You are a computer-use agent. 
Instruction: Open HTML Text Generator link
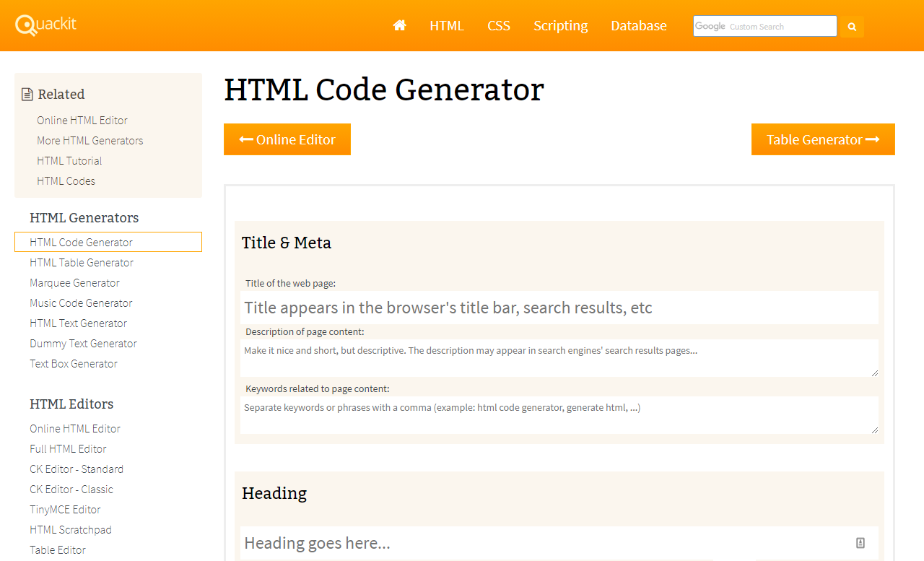tap(78, 323)
